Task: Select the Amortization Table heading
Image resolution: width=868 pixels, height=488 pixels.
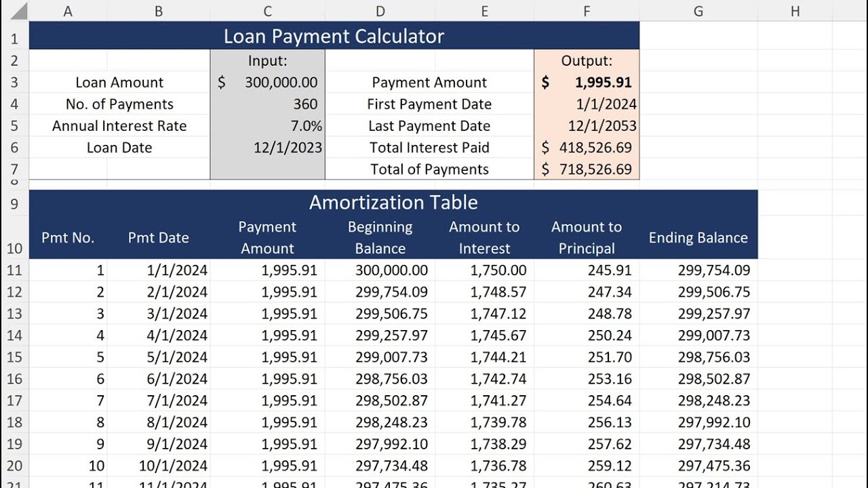Action: (x=393, y=202)
